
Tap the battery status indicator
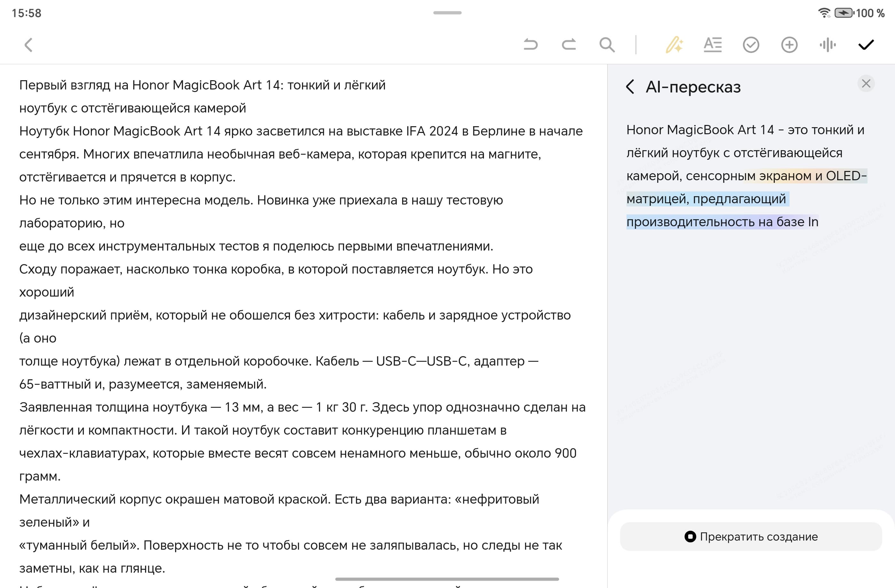pos(844,13)
